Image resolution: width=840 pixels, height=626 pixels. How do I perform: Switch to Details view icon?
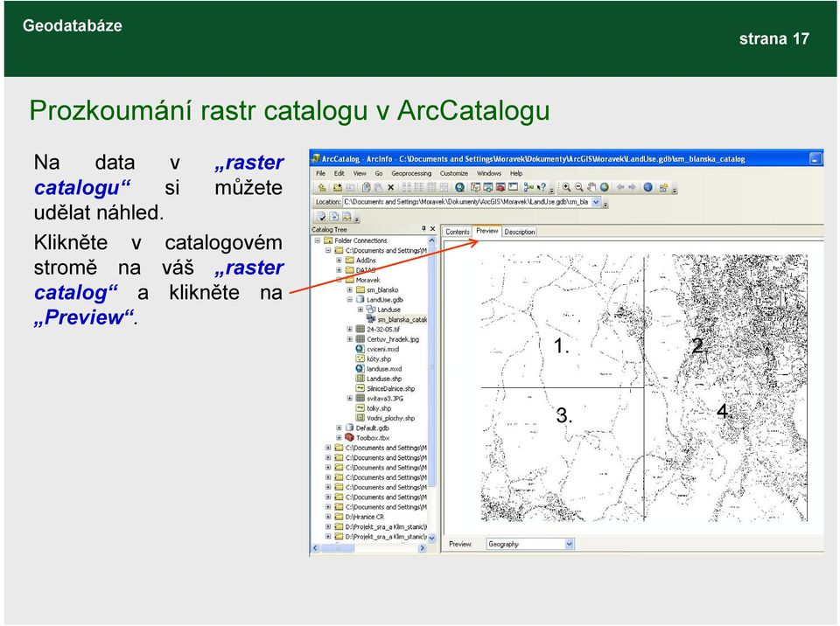(x=431, y=187)
